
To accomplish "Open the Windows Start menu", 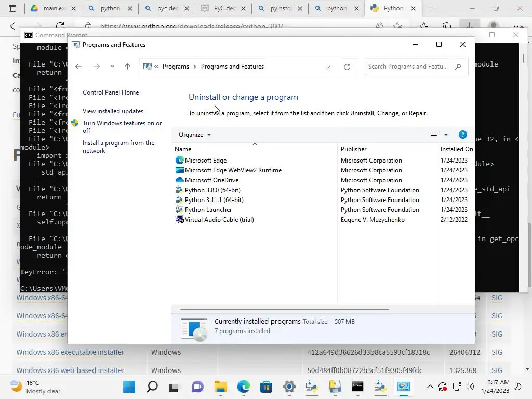I will 129,387.
